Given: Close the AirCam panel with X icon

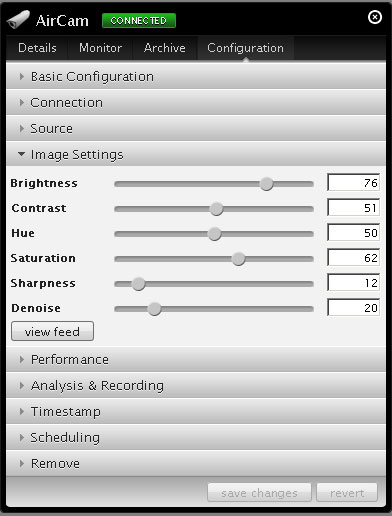Looking at the screenshot, I should pos(375,17).
